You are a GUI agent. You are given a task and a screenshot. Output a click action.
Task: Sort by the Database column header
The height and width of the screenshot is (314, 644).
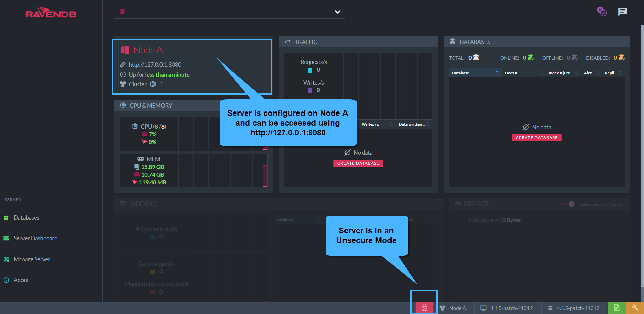click(x=475, y=73)
